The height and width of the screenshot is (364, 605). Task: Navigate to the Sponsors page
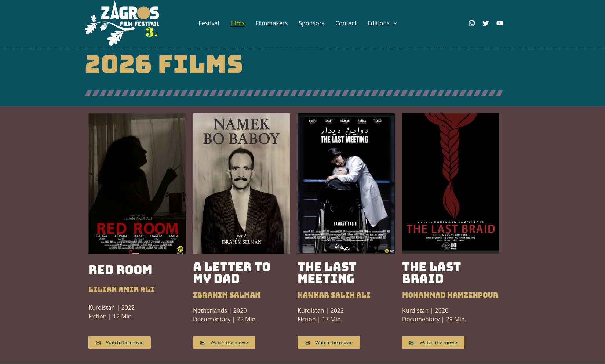(311, 23)
